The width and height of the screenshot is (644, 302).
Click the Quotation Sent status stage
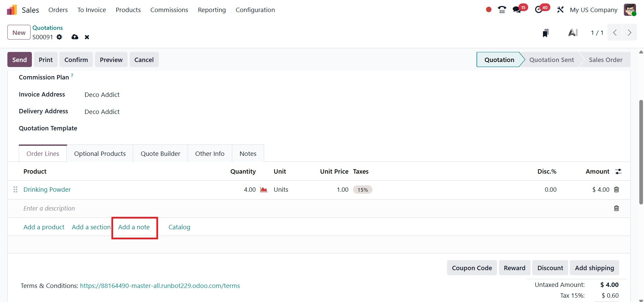pyautogui.click(x=551, y=60)
